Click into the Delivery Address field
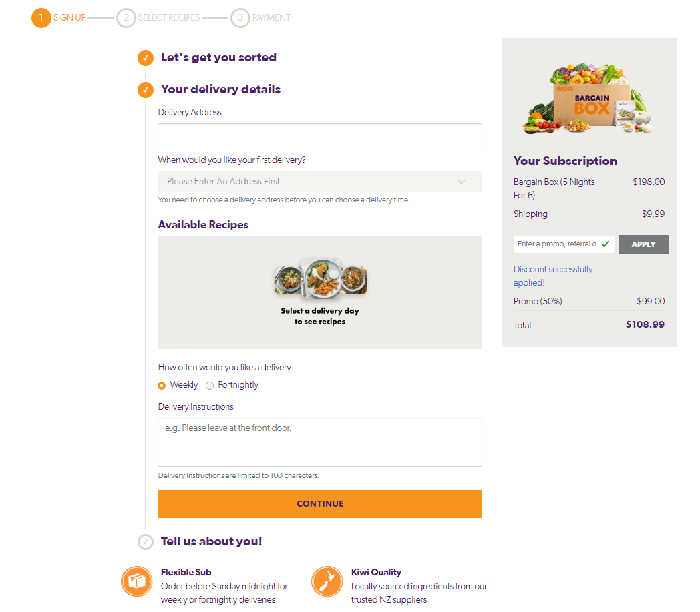 point(319,134)
